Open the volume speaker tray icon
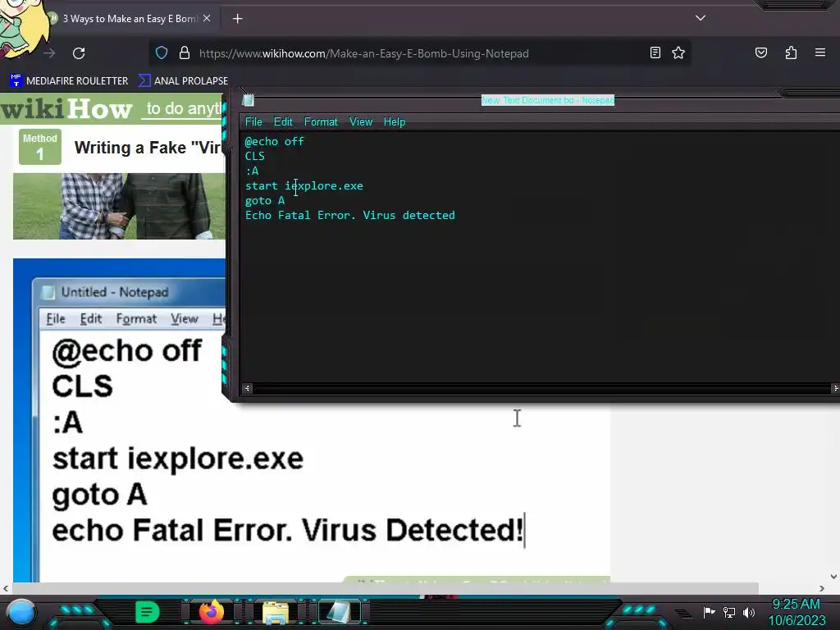Image resolution: width=840 pixels, height=630 pixels. [748, 612]
